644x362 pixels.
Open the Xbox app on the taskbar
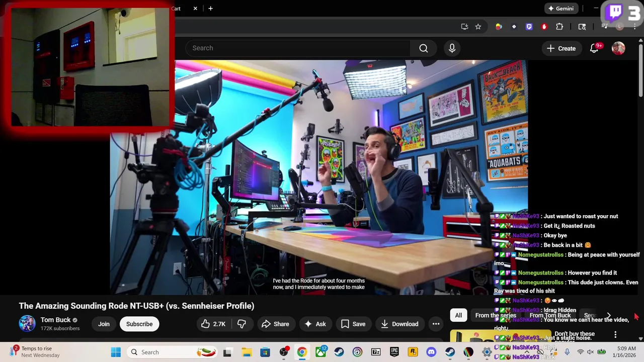point(320,352)
